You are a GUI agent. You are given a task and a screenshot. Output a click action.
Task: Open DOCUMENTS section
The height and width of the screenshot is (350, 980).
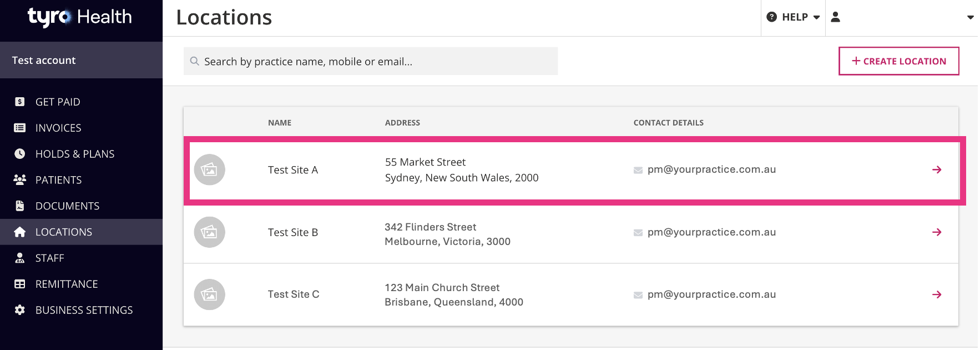point(81,206)
